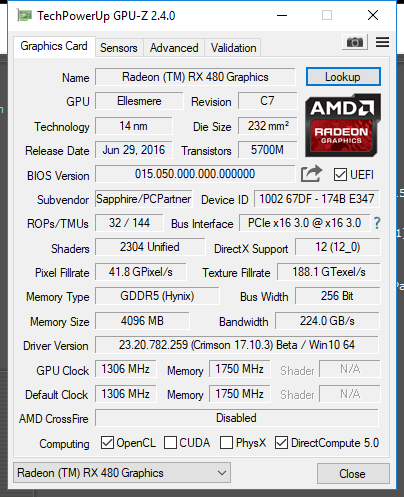Toggle the UEFI checkbox
The height and width of the screenshot is (497, 404).
pyautogui.click(x=340, y=175)
